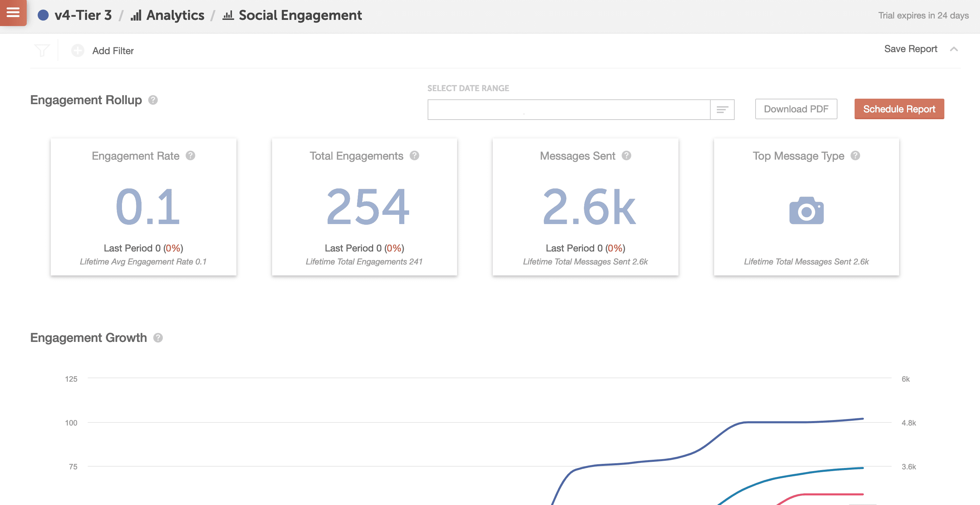Click the date range input field
This screenshot has width=980, height=505.
pyautogui.click(x=568, y=110)
